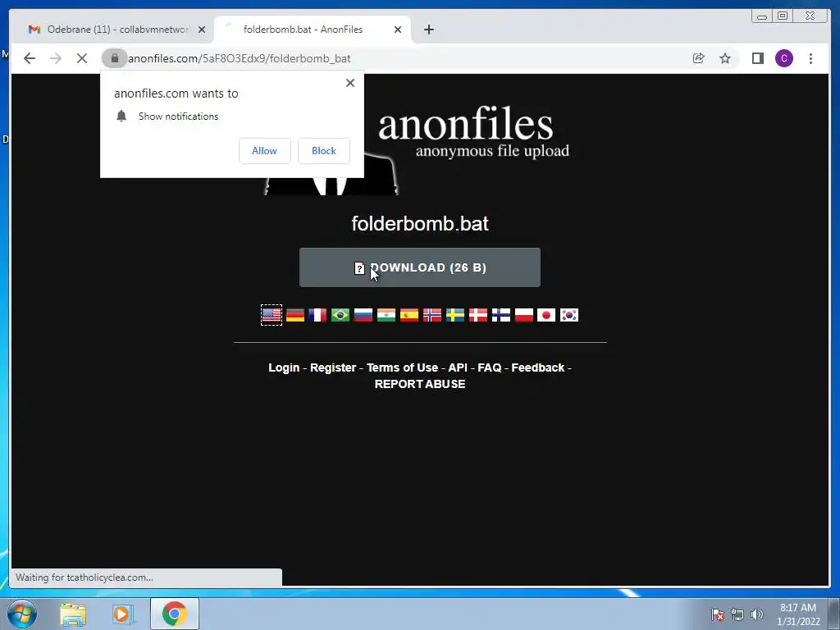Click the DOWNLOAD (26 B) button
Screen dimensions: 840x630
click(x=420, y=267)
